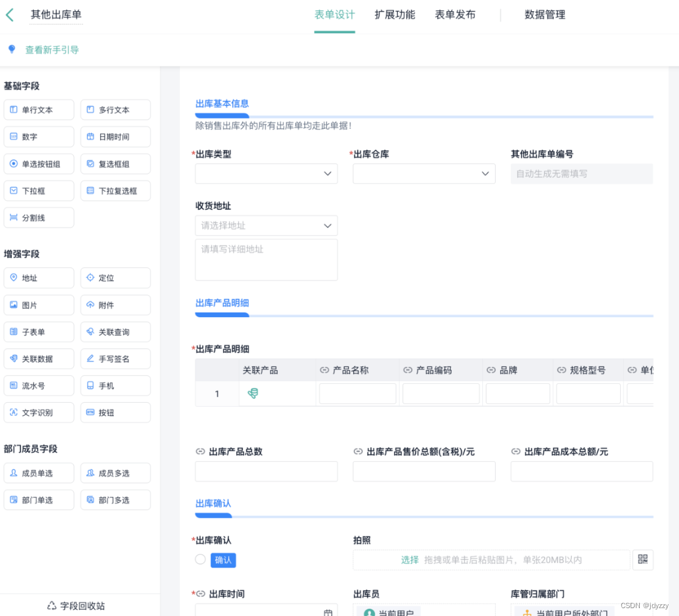Add the 关联查询 field
The height and width of the screenshot is (616, 679).
pos(116,332)
